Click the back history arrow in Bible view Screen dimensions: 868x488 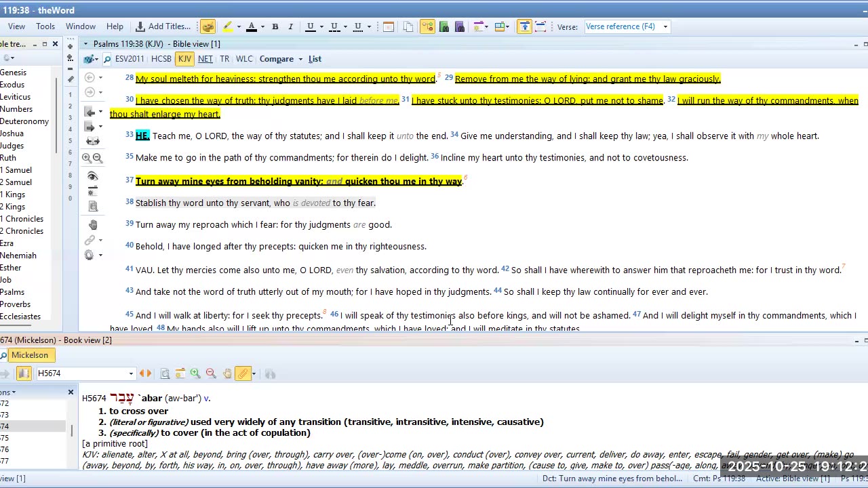90,77
